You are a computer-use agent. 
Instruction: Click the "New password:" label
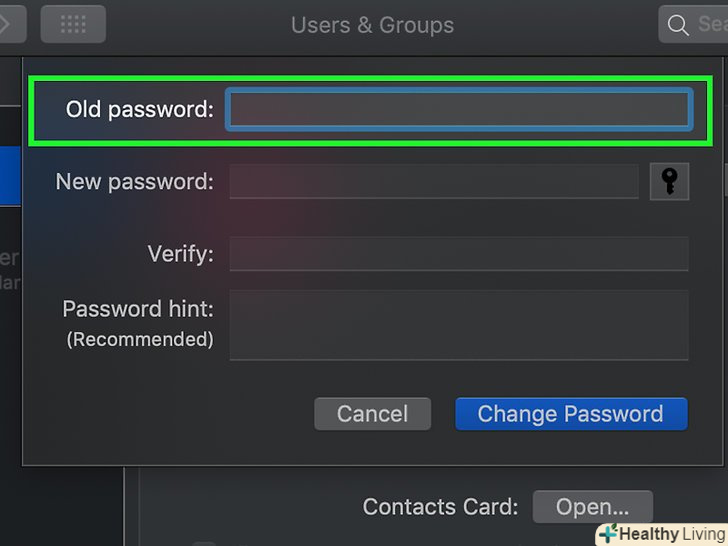pos(134,181)
